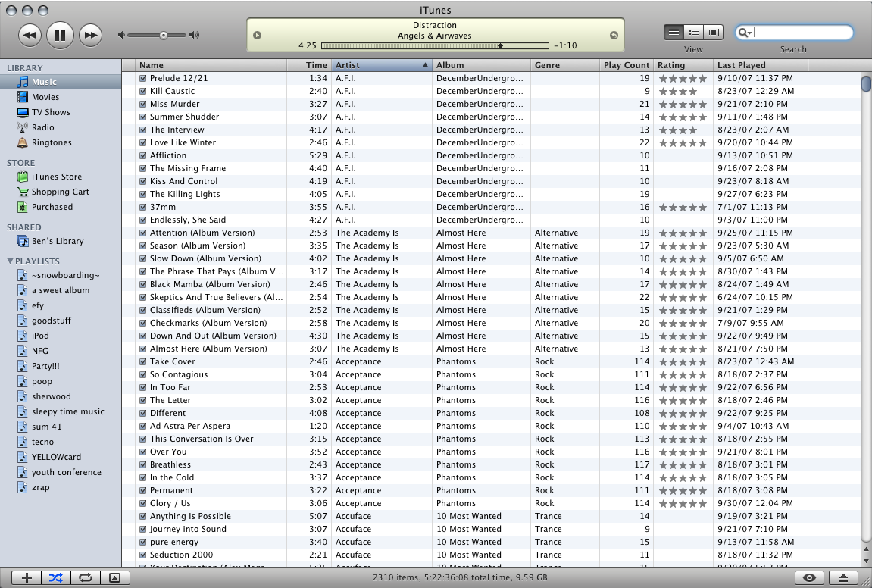
Task: Uncheck the 37mm song checkbox
Action: point(143,207)
